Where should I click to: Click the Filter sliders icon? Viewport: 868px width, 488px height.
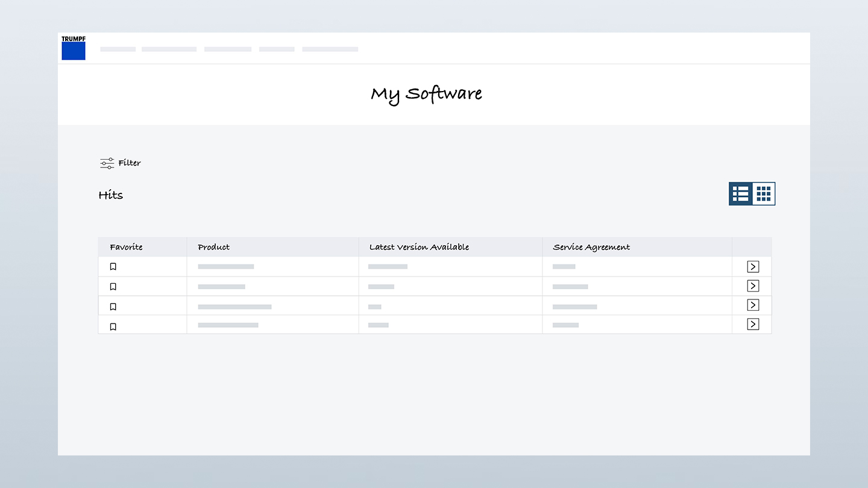(x=107, y=163)
